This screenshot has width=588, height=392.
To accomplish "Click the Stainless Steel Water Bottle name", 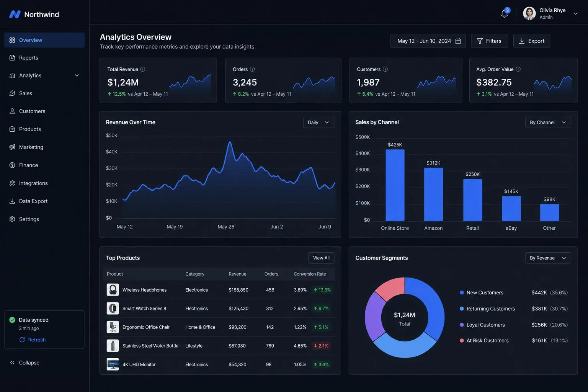I will [x=150, y=346].
